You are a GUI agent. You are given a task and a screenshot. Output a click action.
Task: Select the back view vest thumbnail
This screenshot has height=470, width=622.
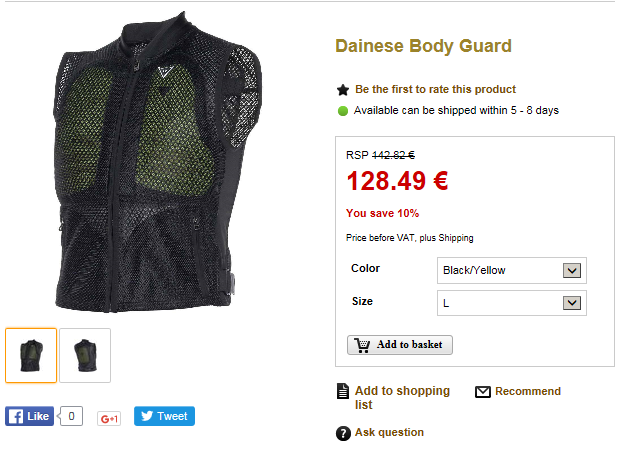pyautogui.click(x=85, y=355)
